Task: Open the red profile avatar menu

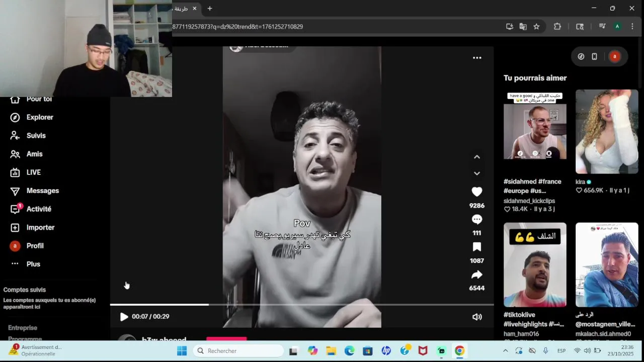Action: [x=614, y=57]
